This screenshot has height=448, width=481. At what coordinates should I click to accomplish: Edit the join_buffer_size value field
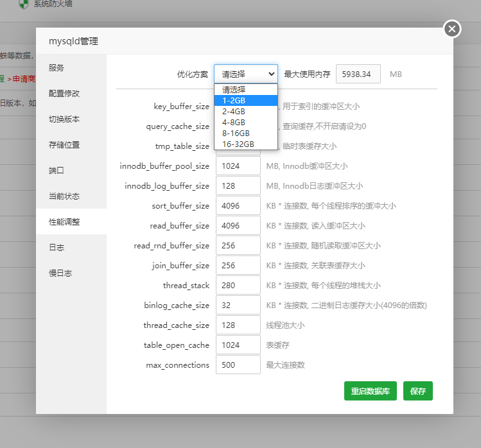(238, 266)
